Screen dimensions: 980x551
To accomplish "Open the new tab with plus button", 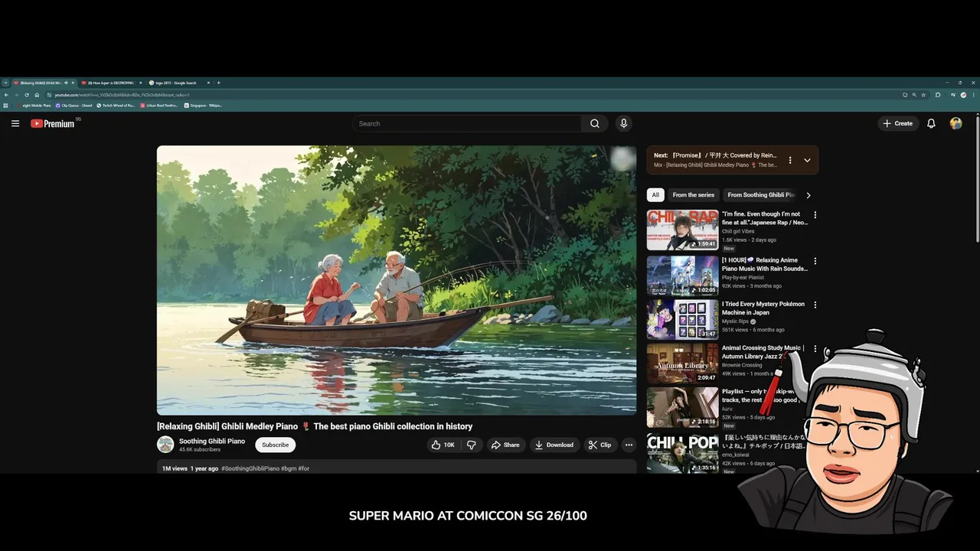I will click(218, 83).
